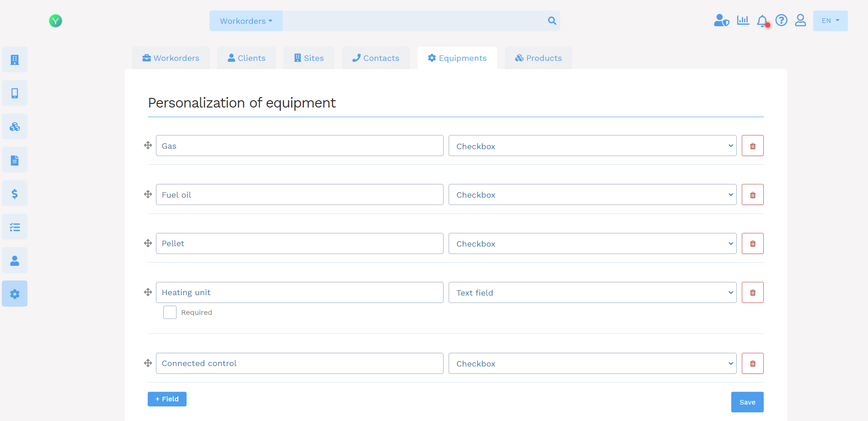Open the user profile icon
Screen dimensions: 868x421
pos(800,20)
